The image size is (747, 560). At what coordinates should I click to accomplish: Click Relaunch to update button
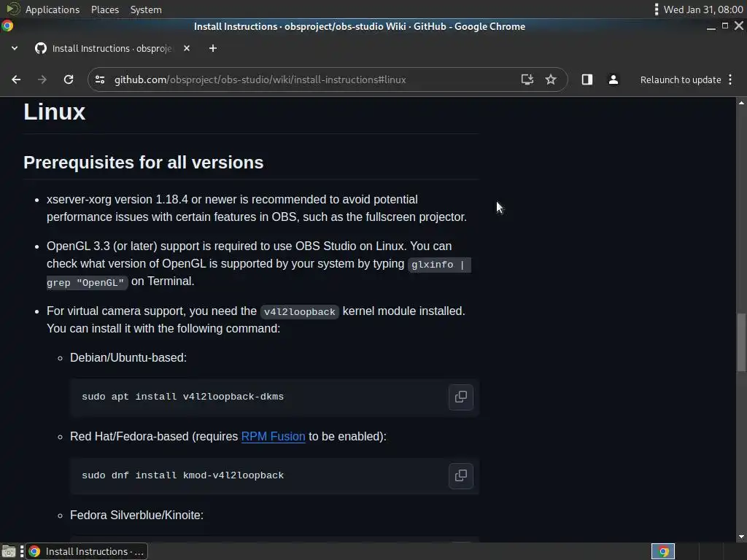681,79
